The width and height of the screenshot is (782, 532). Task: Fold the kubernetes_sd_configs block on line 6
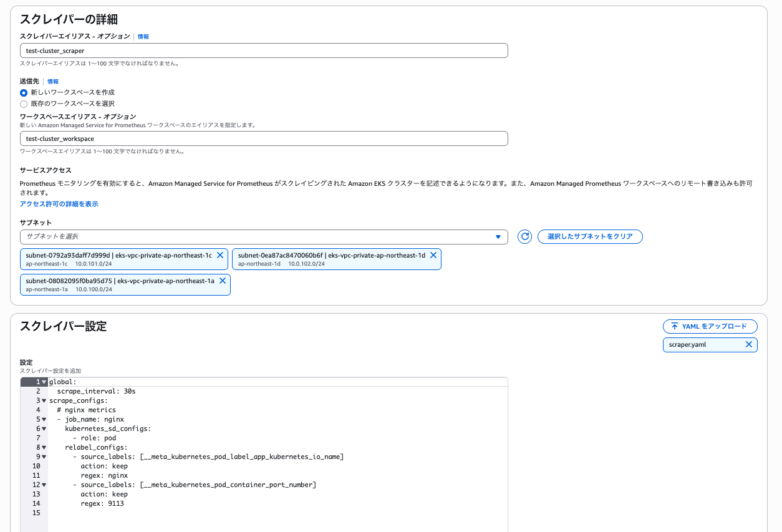(x=44, y=428)
